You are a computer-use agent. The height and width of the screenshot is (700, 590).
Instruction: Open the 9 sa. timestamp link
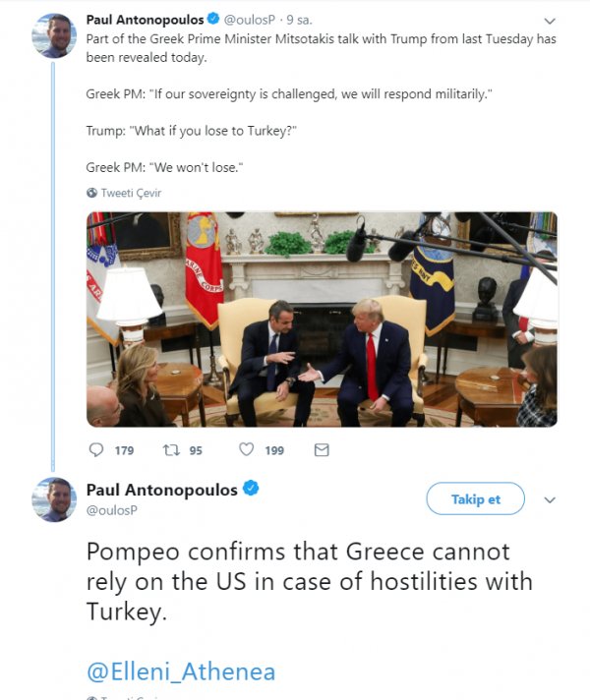[x=298, y=19]
